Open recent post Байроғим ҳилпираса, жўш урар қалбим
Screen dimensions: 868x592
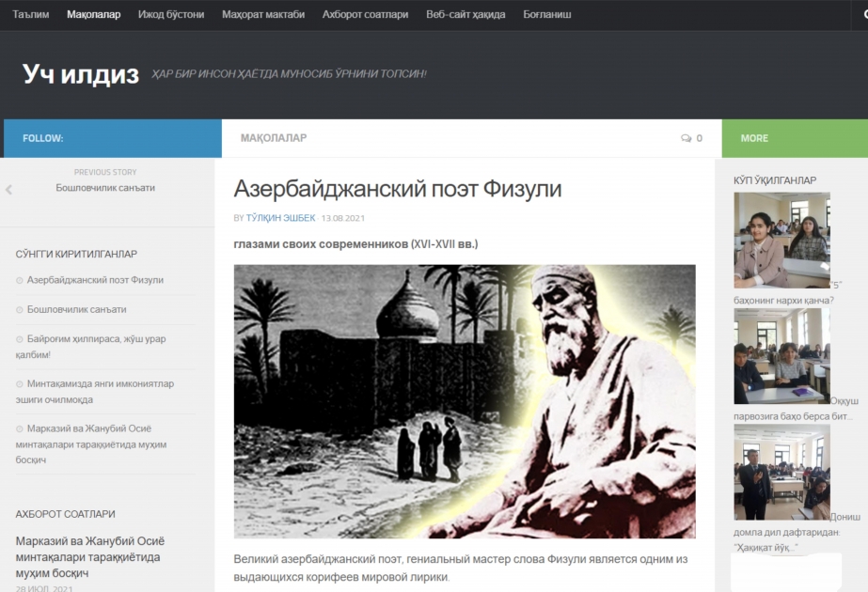[91, 347]
